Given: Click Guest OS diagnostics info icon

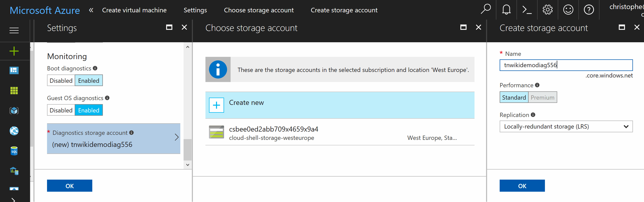Looking at the screenshot, I should [107, 98].
